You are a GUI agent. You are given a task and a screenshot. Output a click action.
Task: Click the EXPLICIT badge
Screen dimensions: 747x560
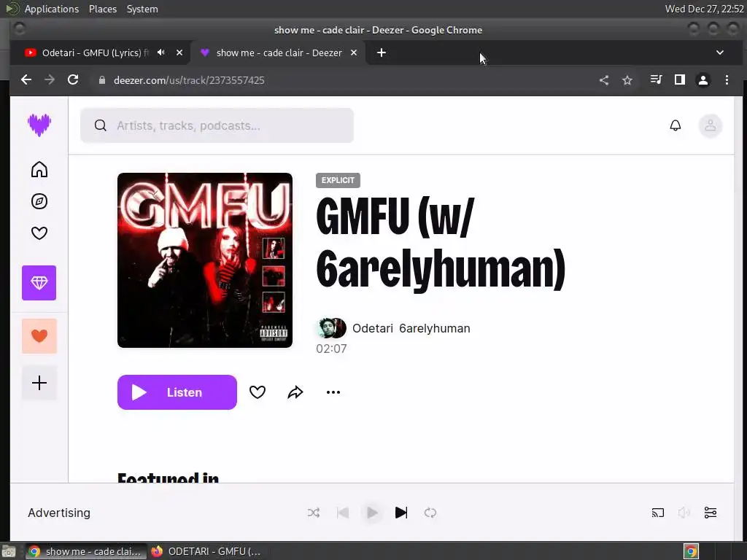pos(338,181)
